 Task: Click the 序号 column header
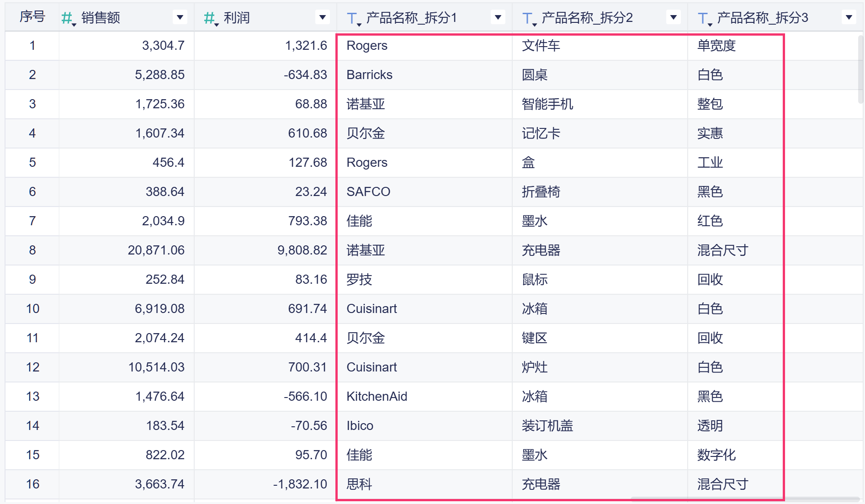pyautogui.click(x=32, y=17)
